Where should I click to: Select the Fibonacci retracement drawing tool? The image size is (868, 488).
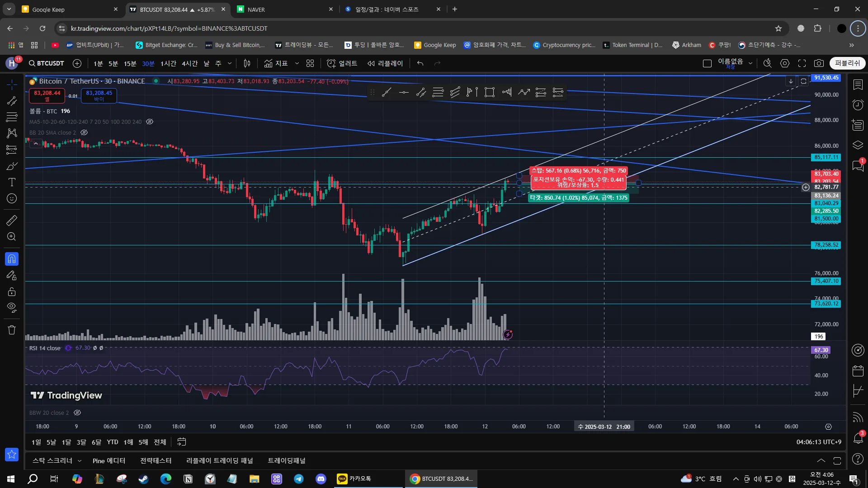pos(12,117)
